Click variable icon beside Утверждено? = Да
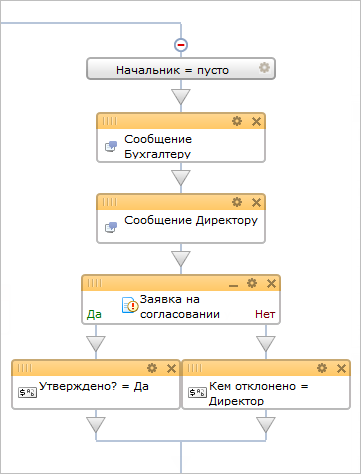This screenshot has width=361, height=474. click(x=28, y=392)
